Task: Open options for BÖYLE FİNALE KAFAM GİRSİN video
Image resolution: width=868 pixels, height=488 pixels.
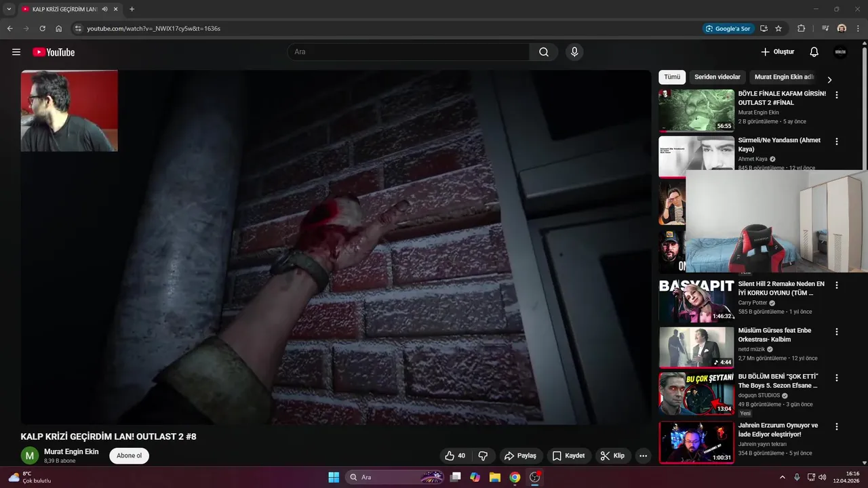Action: [837, 96]
